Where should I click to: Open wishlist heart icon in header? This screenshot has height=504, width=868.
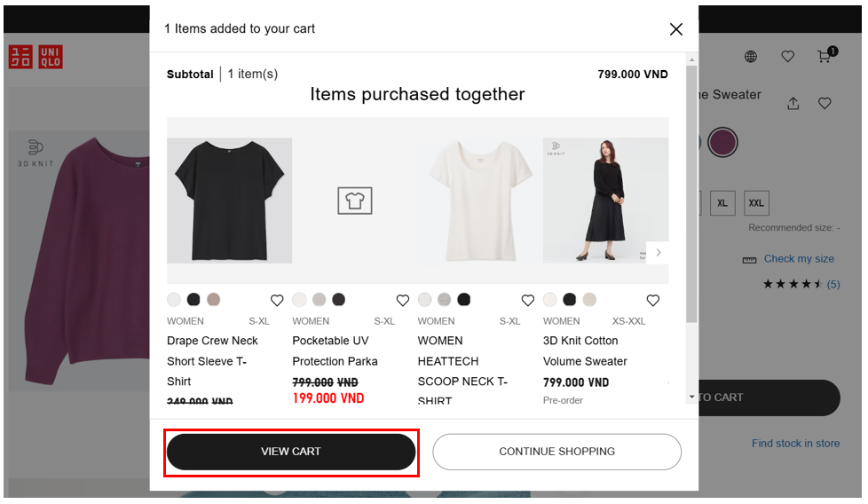[x=787, y=57]
